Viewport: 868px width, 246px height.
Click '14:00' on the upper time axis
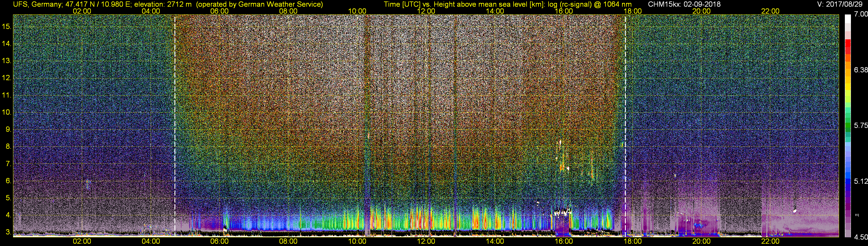pyautogui.click(x=495, y=11)
